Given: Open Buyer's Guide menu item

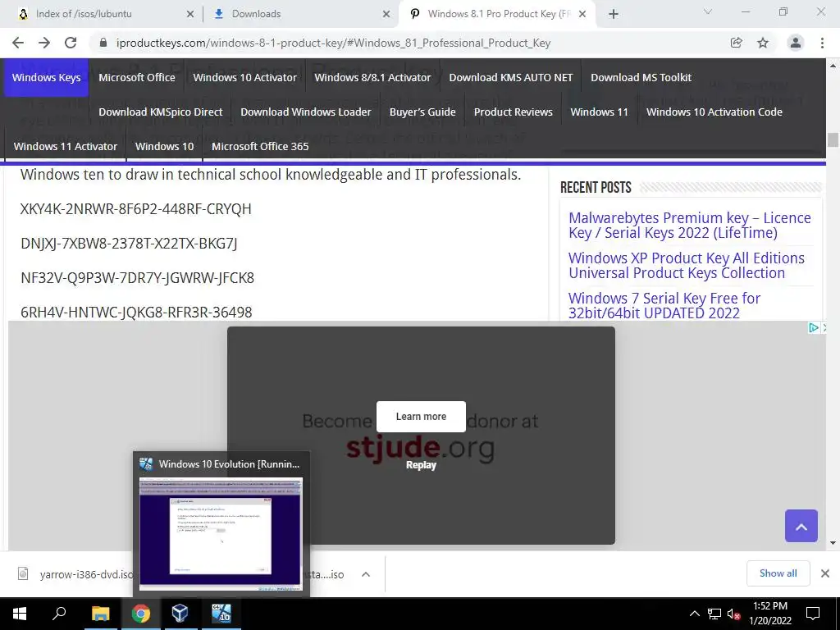Looking at the screenshot, I should [422, 112].
